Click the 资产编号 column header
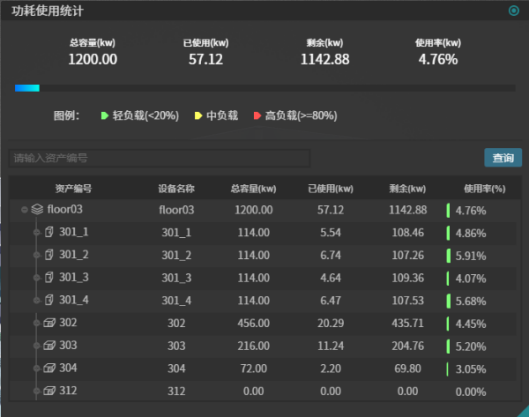Image resolution: width=530 pixels, height=418 pixels. (73, 189)
